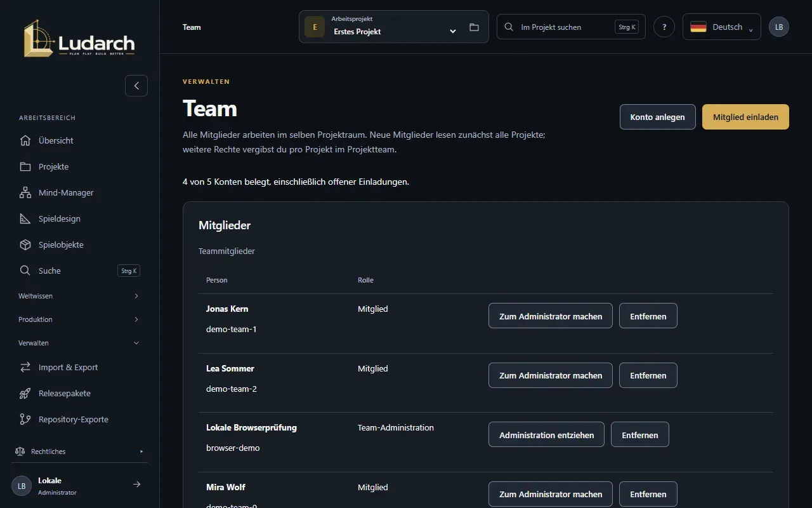Click the LB avatar in top right
Viewport: 812px width, 508px height.
(779, 27)
